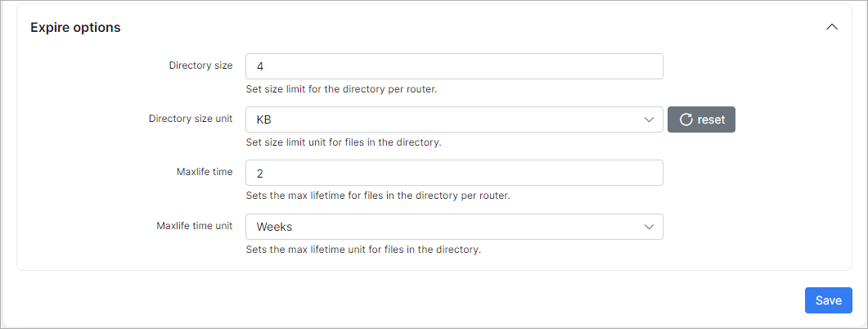Select the value 4 in Directory size box
The height and width of the screenshot is (329, 868).
260,66
